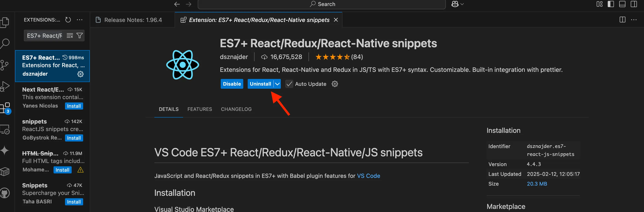Click the warning icon on HTML Snippets extension
The image size is (644, 212).
pyautogui.click(x=80, y=170)
